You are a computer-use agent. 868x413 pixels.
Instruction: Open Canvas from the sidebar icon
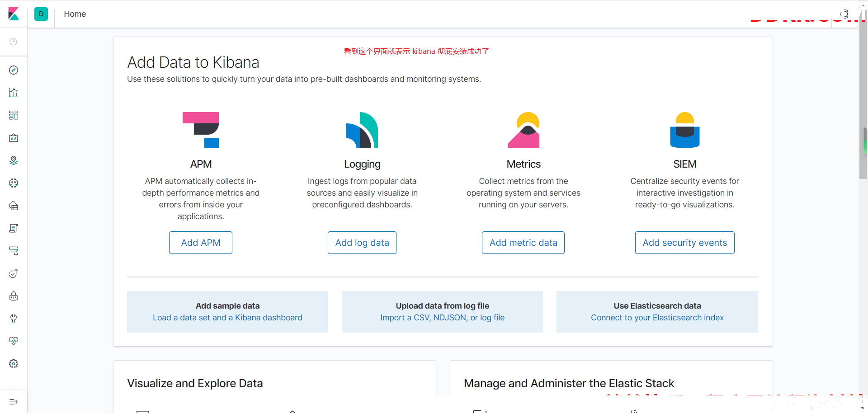click(14, 138)
